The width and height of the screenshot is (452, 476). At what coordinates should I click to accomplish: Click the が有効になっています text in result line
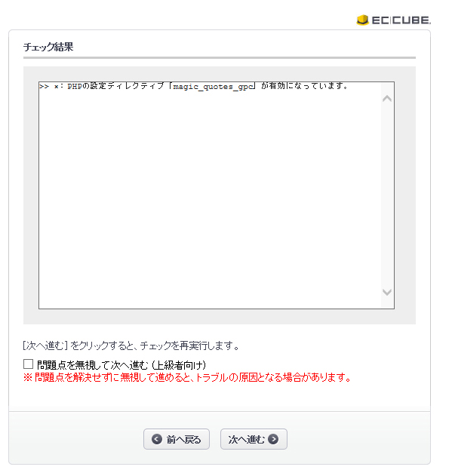304,86
